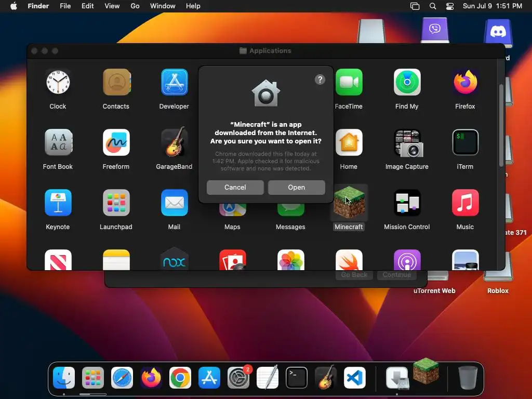Open Chrome from the Dock
Viewport: 532px width, 399px height.
pos(180,378)
